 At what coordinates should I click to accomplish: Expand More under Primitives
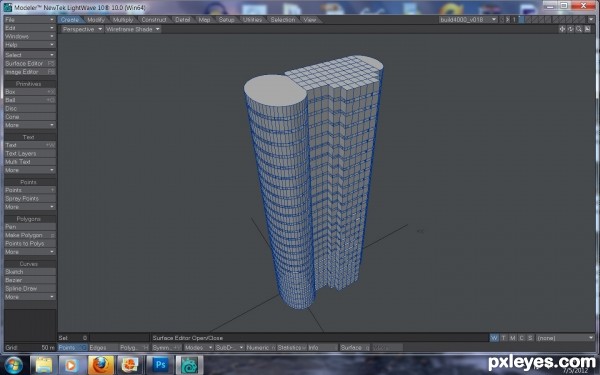tap(30, 125)
